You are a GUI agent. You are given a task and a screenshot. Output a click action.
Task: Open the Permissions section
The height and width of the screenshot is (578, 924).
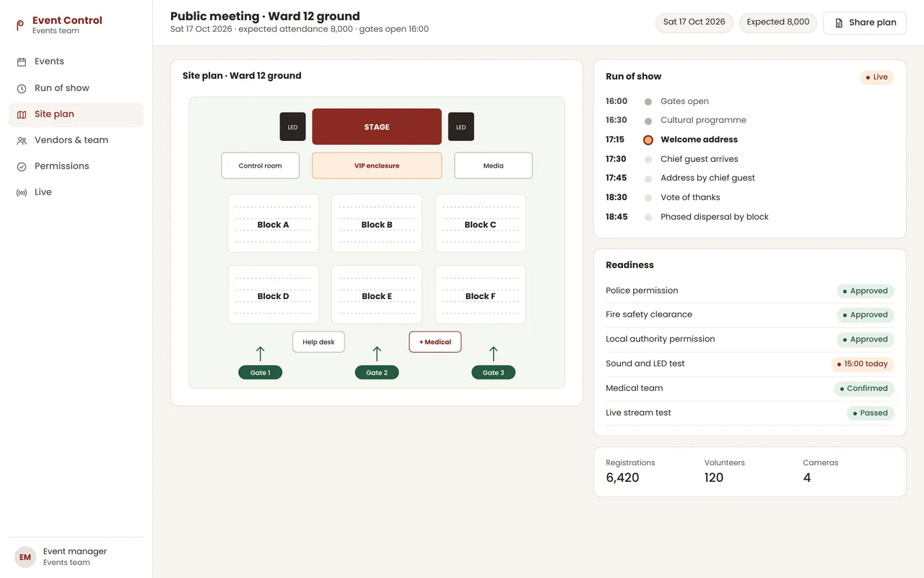click(77, 166)
